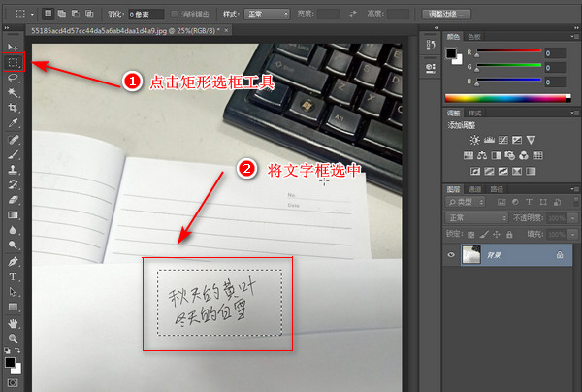The height and width of the screenshot is (392, 582).
Task: Select the Path Selection tool
Action: click(13, 292)
